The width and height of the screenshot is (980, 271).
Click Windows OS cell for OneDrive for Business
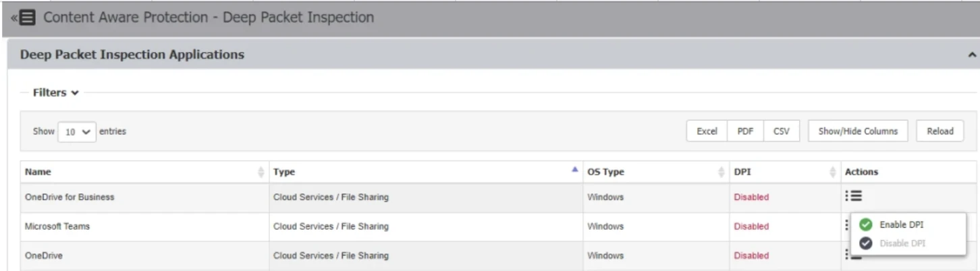coord(656,198)
